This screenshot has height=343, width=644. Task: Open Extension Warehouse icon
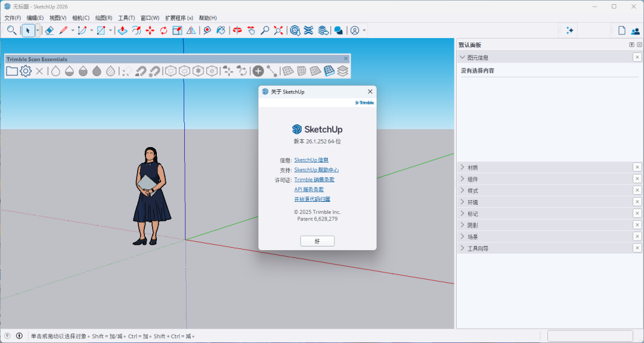(x=309, y=30)
